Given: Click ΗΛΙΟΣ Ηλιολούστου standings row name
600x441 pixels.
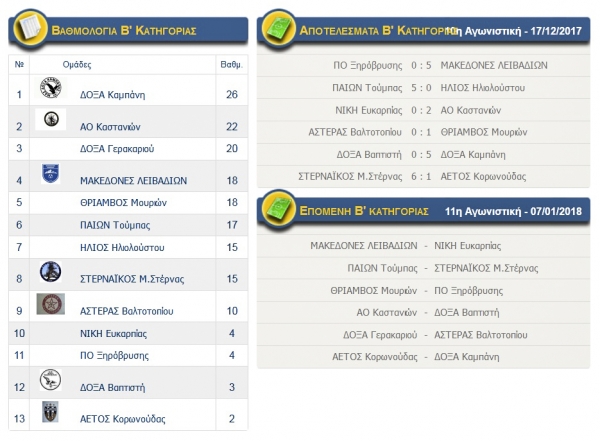Looking at the screenshot, I should pos(122,246).
